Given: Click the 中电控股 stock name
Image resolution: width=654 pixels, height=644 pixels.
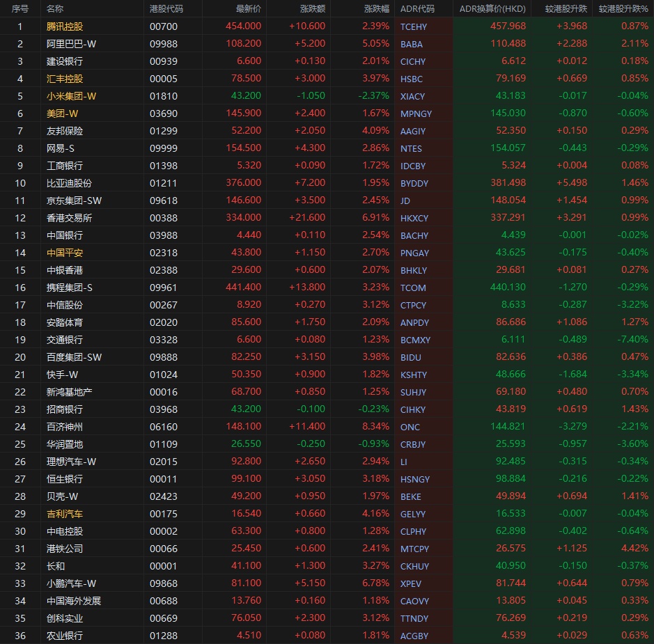Looking at the screenshot, I should pyautogui.click(x=65, y=531).
